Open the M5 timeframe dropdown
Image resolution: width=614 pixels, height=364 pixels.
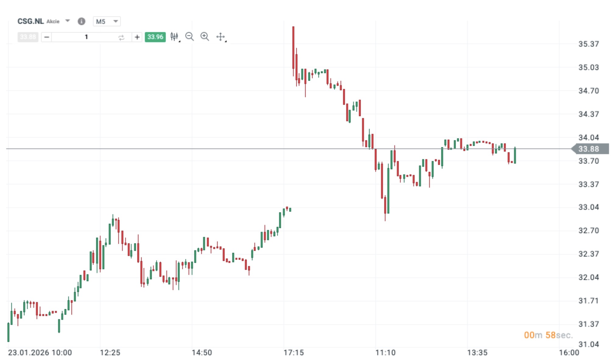(x=107, y=21)
